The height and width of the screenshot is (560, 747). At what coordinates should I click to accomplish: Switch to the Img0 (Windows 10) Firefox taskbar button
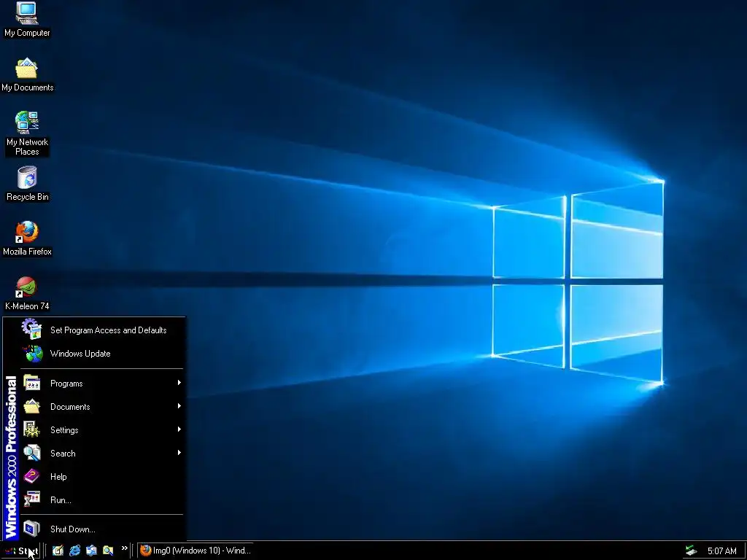[x=196, y=551]
